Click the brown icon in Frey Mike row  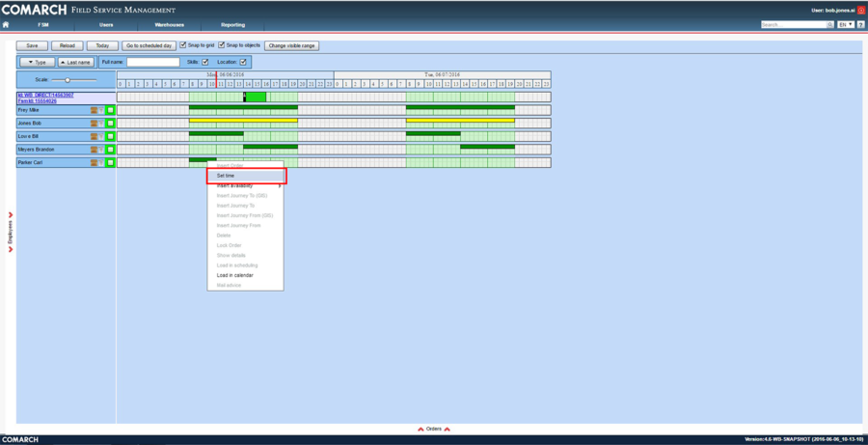click(x=95, y=110)
